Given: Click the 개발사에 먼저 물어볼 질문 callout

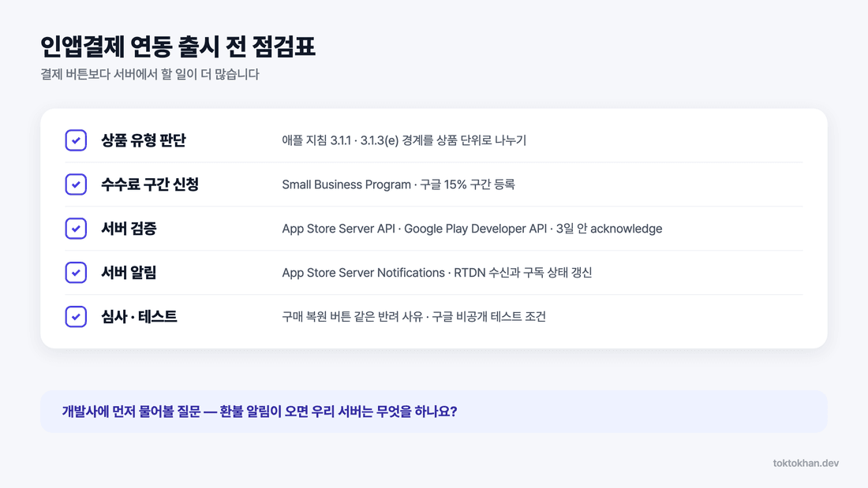Looking at the screenshot, I should point(434,412).
